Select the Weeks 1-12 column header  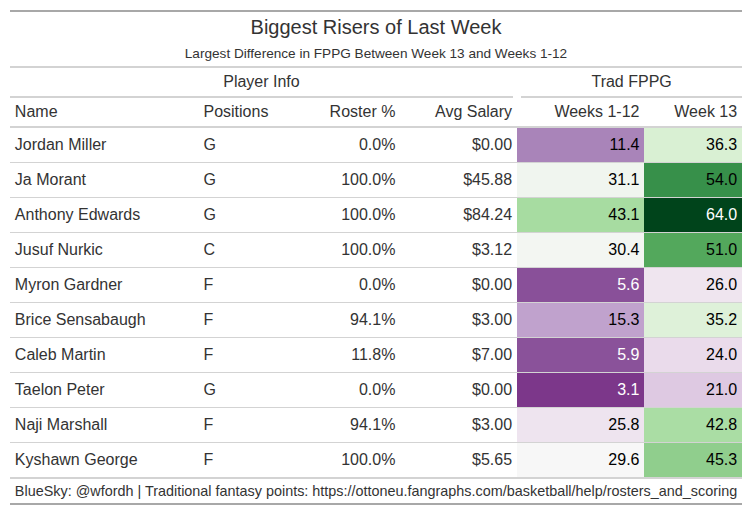tap(597, 112)
